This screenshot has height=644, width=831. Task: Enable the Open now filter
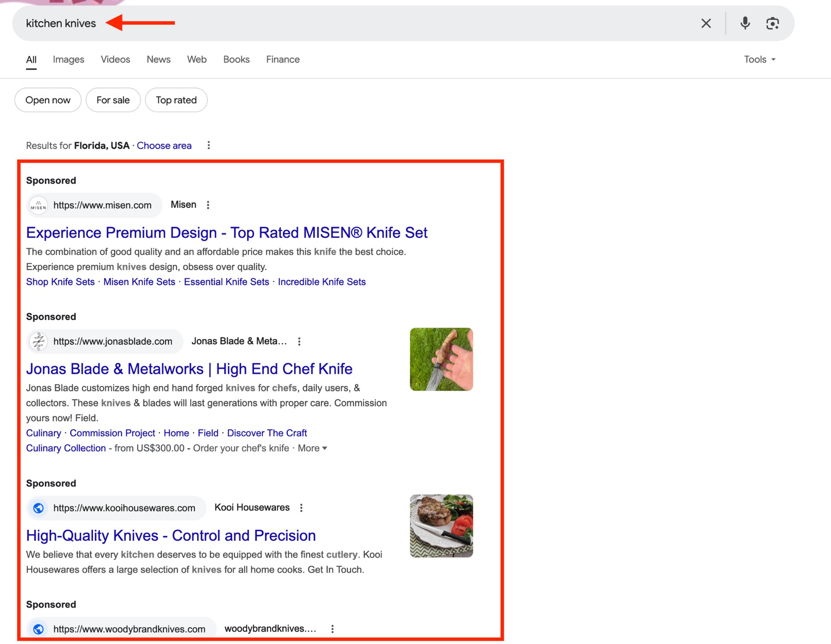[48, 100]
